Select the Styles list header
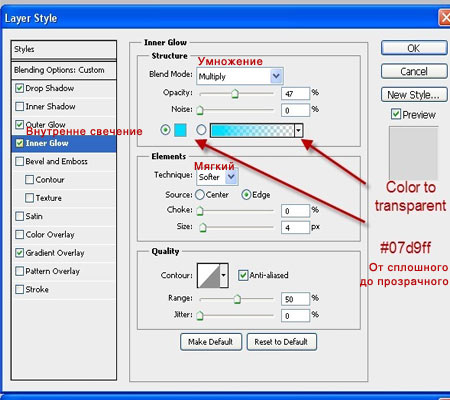 click(x=64, y=50)
